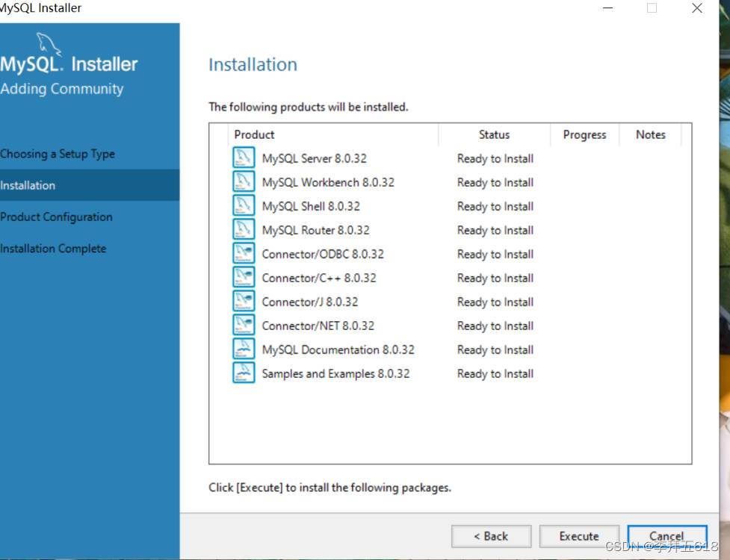Image resolution: width=730 pixels, height=560 pixels.
Task: Click the MySQL Shell 8.0.32 product icon
Action: (x=244, y=205)
